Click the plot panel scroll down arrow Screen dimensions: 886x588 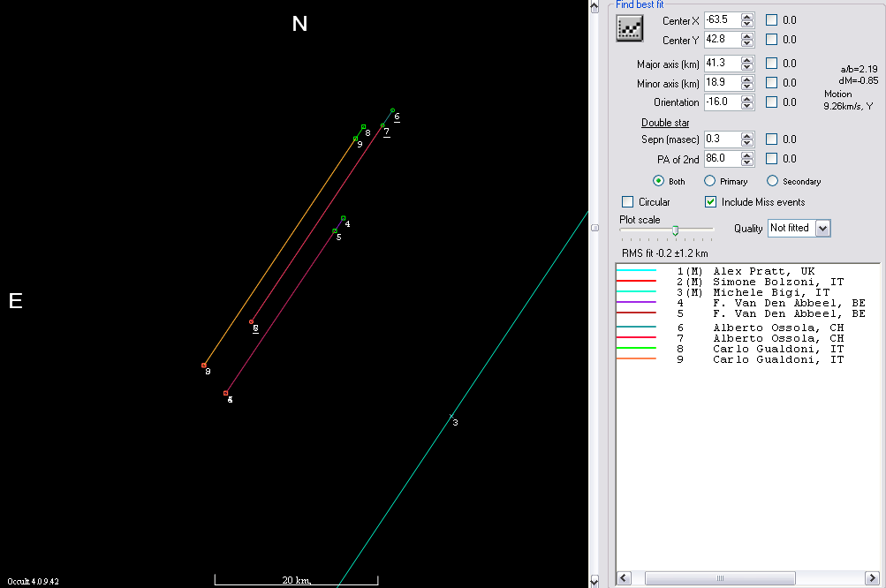pyautogui.click(x=594, y=581)
